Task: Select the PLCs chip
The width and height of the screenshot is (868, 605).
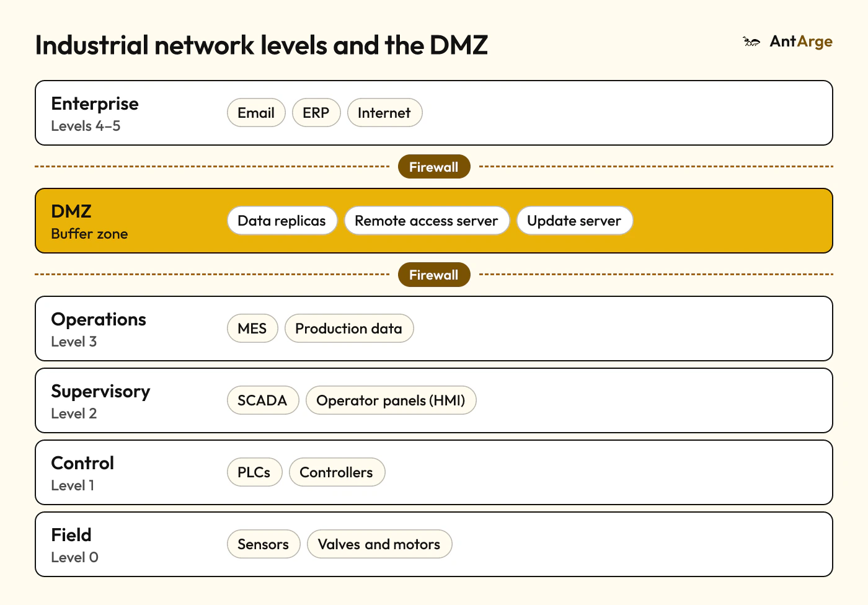Action: (255, 472)
